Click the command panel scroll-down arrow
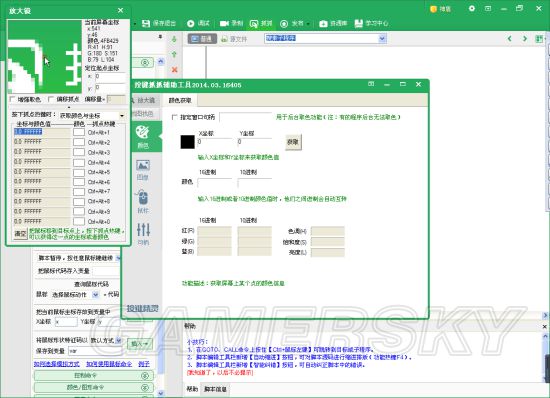This screenshot has width=550, height=398. coord(161,393)
